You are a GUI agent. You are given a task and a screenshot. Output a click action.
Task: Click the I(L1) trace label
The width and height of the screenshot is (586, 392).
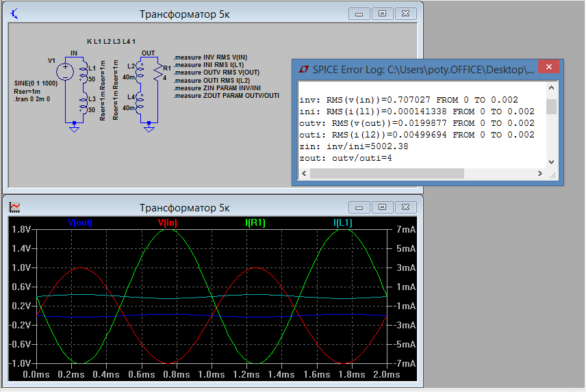[x=344, y=222]
